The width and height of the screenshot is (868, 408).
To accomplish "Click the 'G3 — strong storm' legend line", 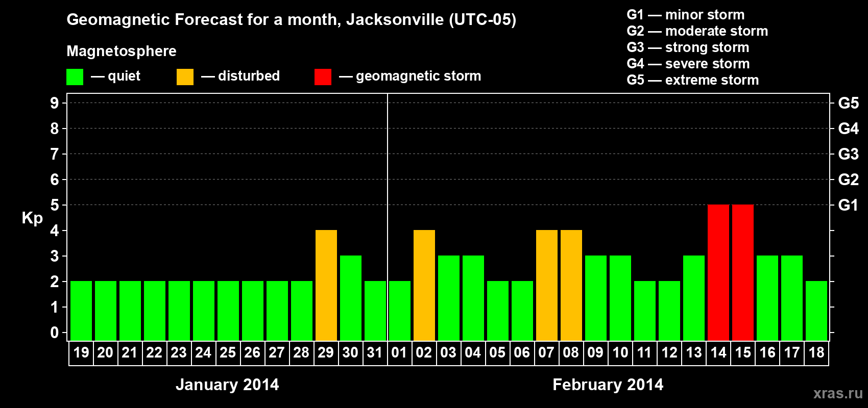I will [x=688, y=47].
